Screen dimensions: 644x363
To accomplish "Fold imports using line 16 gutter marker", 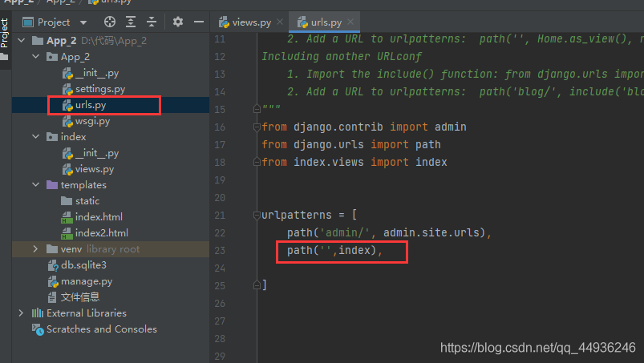I will click(257, 127).
